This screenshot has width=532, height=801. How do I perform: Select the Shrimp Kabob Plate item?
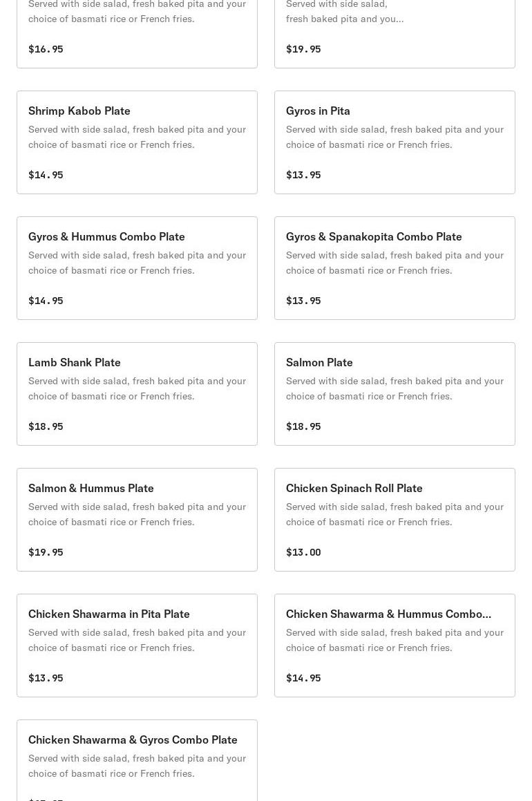tap(137, 142)
